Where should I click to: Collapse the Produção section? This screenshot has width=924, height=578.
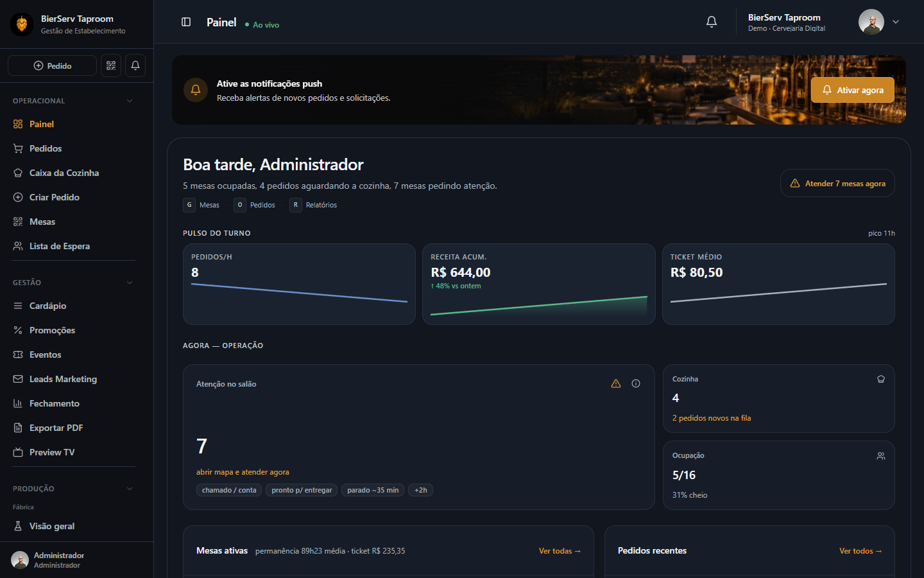(130, 489)
